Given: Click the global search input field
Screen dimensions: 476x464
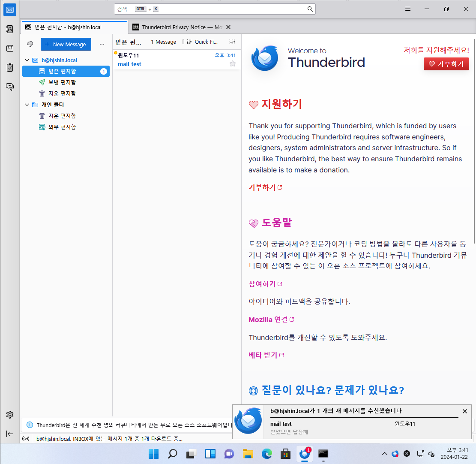Looking at the screenshot, I should [x=215, y=9].
